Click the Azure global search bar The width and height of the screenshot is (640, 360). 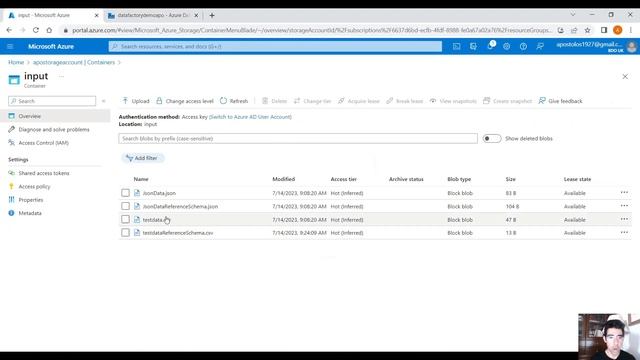click(275, 47)
